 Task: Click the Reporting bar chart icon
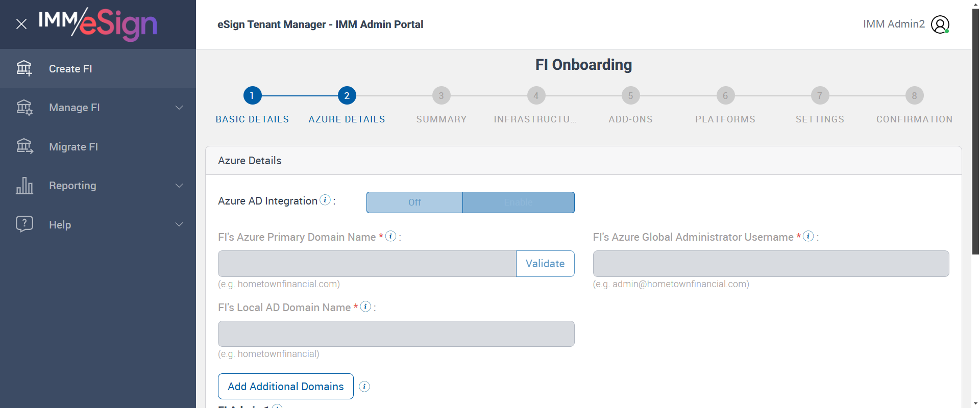click(24, 186)
